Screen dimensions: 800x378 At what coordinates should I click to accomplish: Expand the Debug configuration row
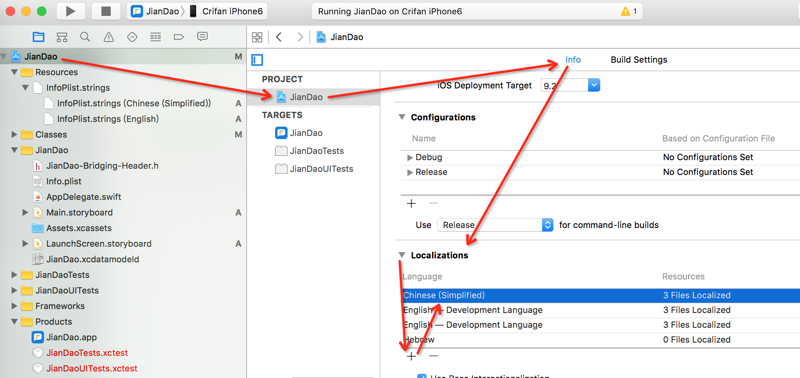pos(410,158)
